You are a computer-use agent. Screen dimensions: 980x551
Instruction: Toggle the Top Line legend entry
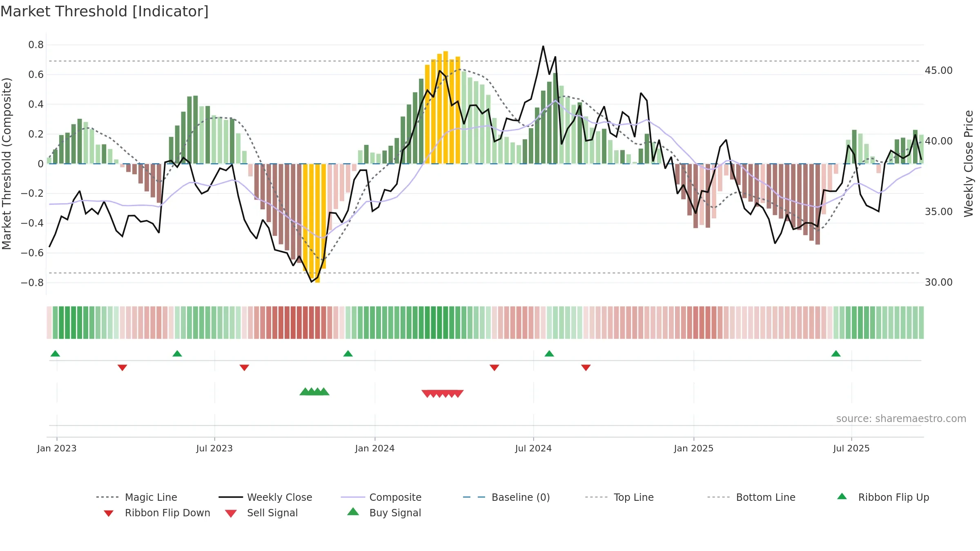point(619,497)
